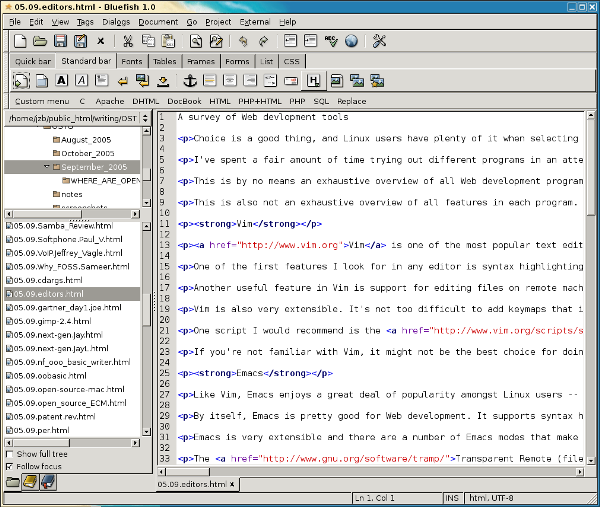The width and height of the screenshot is (600, 507).
Task: Switch to the CSS tab
Action: coord(292,61)
